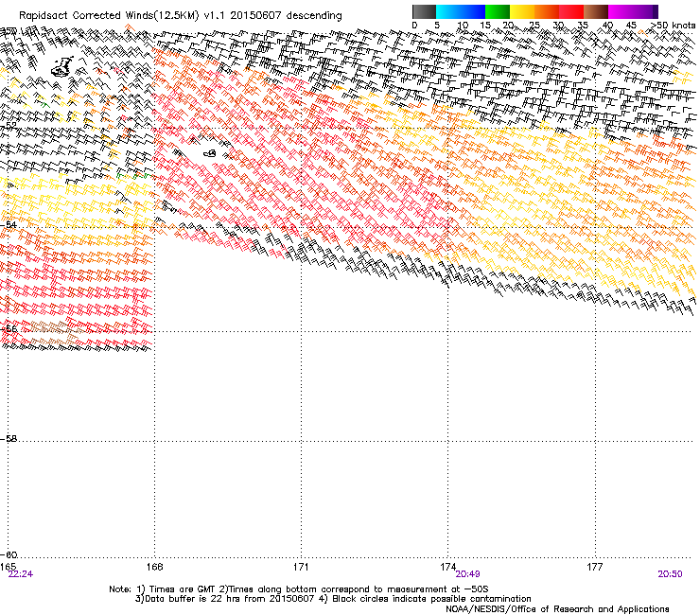Click the cyan 5-10 knots color swatch
This screenshot has width=700, height=615.
pos(448,11)
